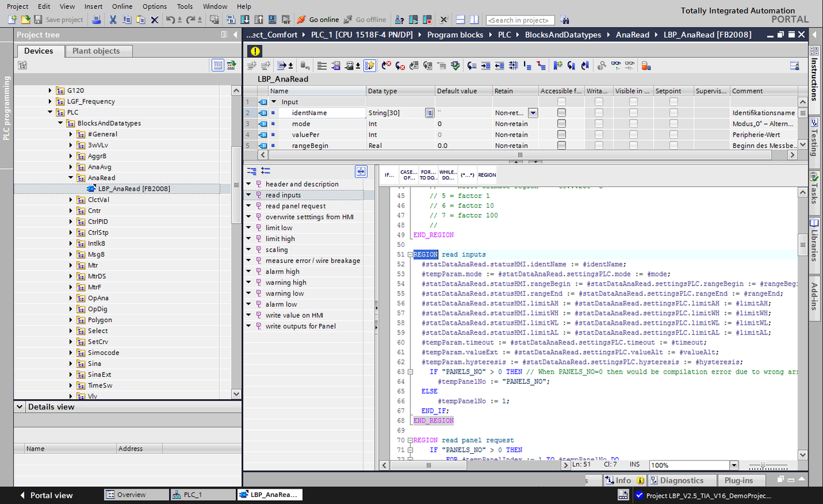This screenshot has height=504, width=823.
Task: Click the Print icon in main toolbar
Action: 96,20
